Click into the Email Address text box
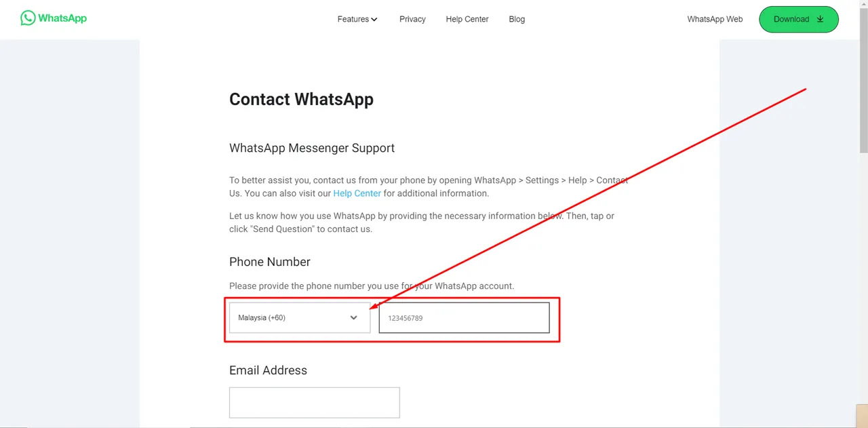The image size is (868, 428). 315,403
